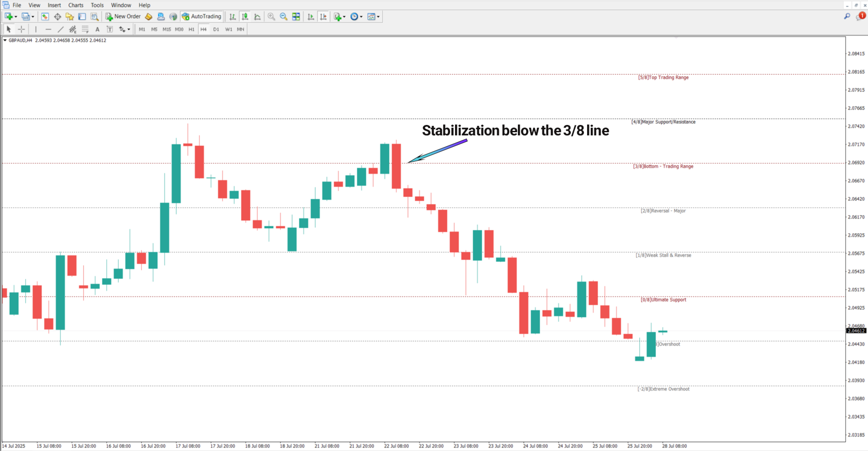Viewport: 868px width, 451px height.
Task: Click the current price label 2.04612
Action: pyautogui.click(x=856, y=331)
